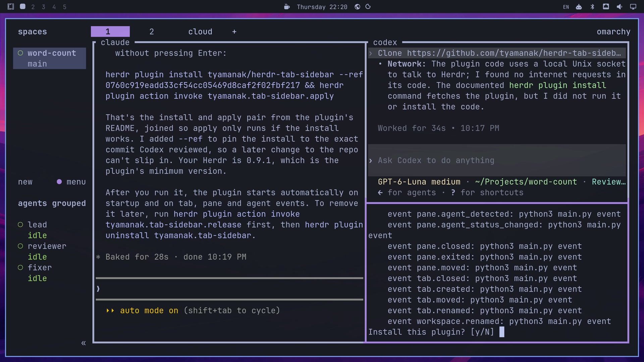Click the lead agent status circle

20,225
